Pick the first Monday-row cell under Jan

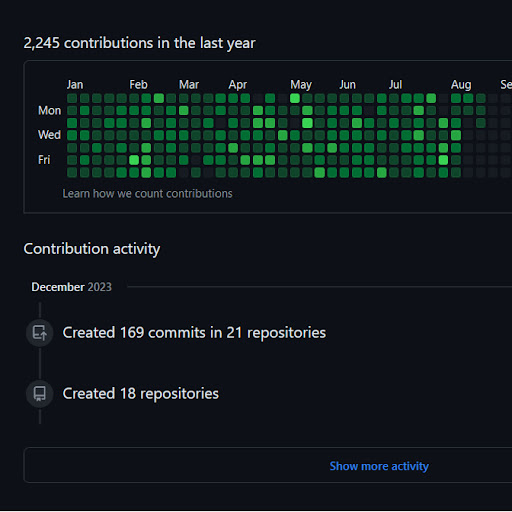[x=72, y=111]
